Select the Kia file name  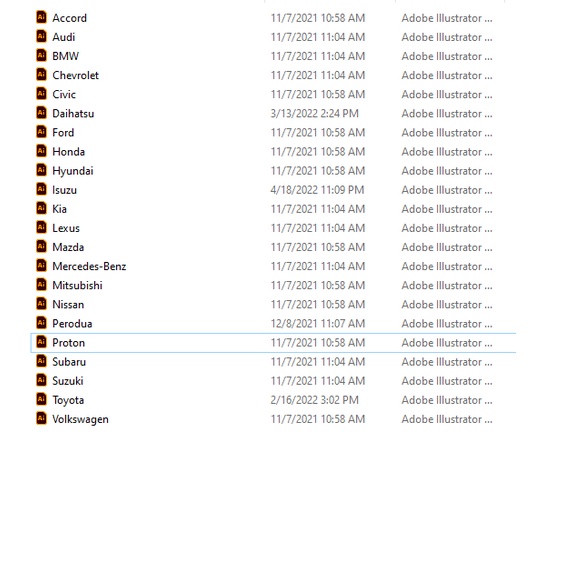tap(59, 209)
